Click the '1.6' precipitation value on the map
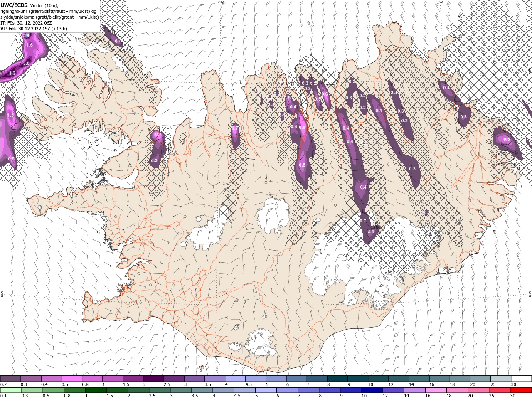532x399 pixels. [30, 45]
